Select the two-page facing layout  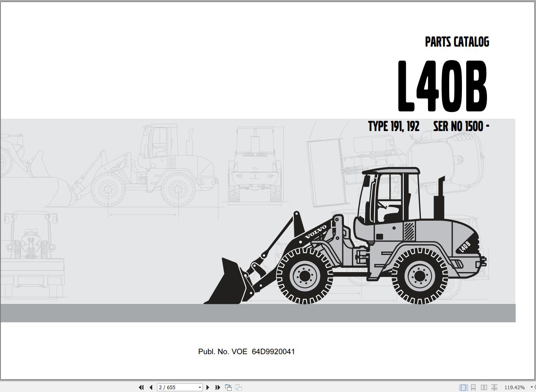[x=484, y=387]
